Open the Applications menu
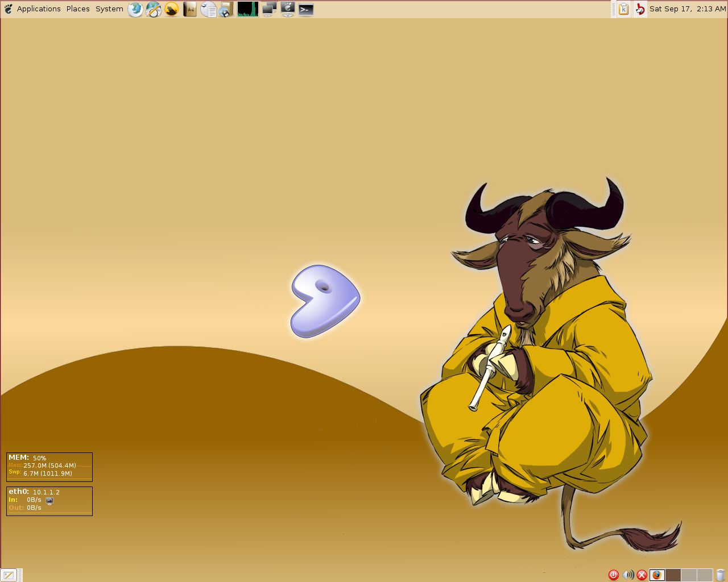Screen dimensions: 728x582 [x=39, y=9]
